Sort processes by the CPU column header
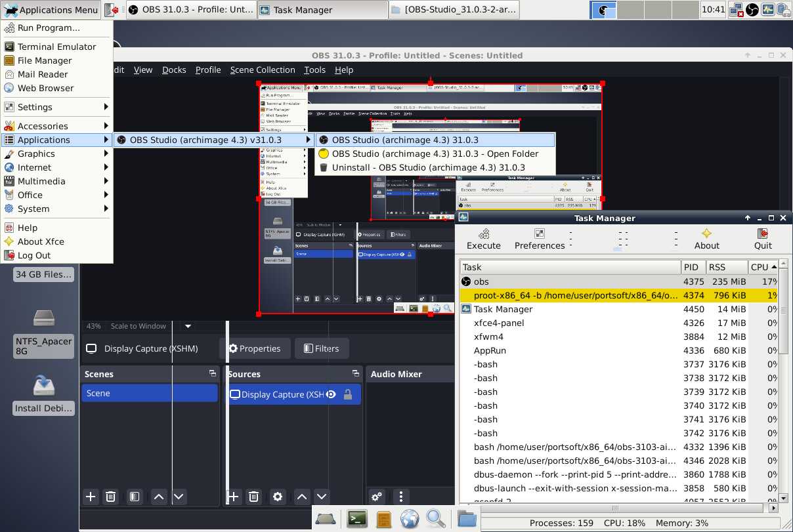This screenshot has height=532, width=793. [x=761, y=267]
